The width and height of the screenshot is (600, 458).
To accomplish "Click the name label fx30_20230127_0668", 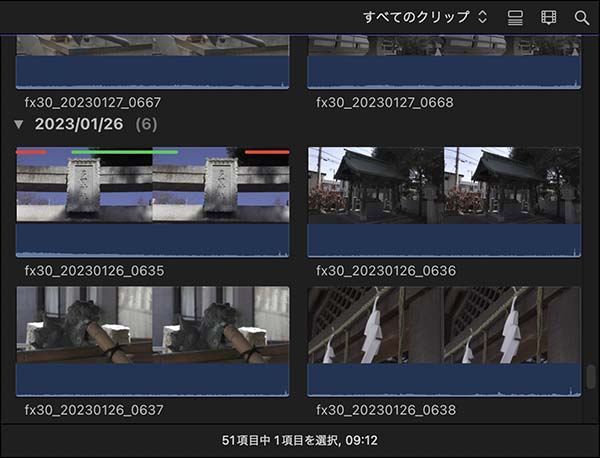I will pyautogui.click(x=385, y=102).
